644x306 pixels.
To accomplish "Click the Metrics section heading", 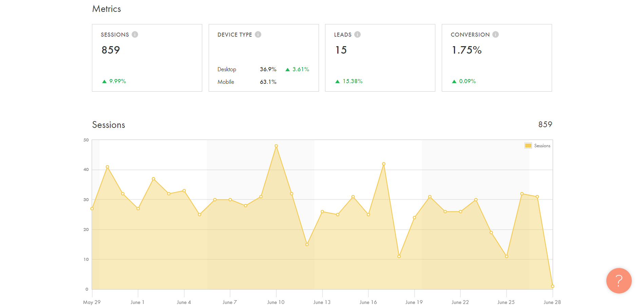I will point(107,9).
